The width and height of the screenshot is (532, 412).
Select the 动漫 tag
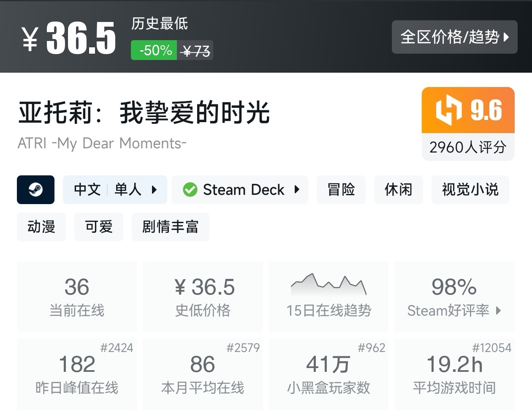(41, 227)
